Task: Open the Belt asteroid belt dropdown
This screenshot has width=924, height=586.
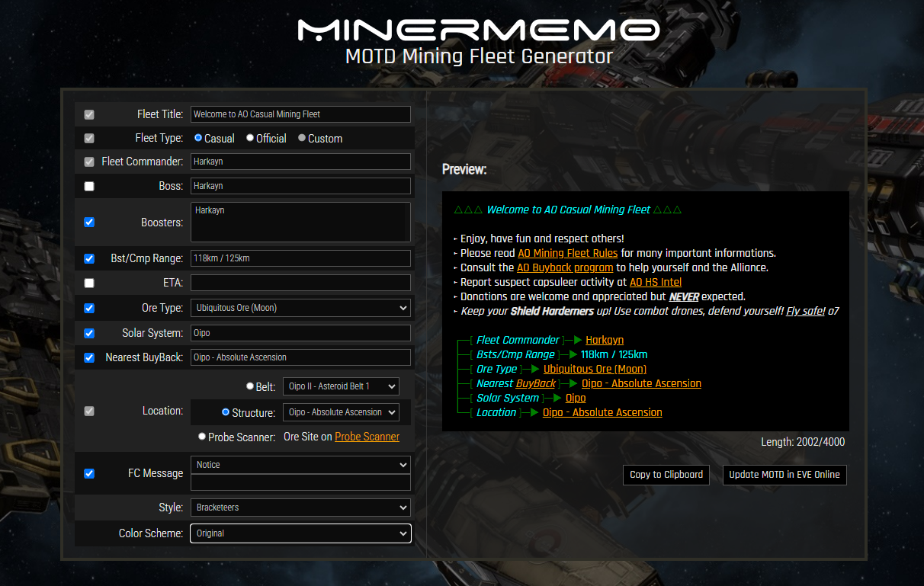Action: [341, 386]
